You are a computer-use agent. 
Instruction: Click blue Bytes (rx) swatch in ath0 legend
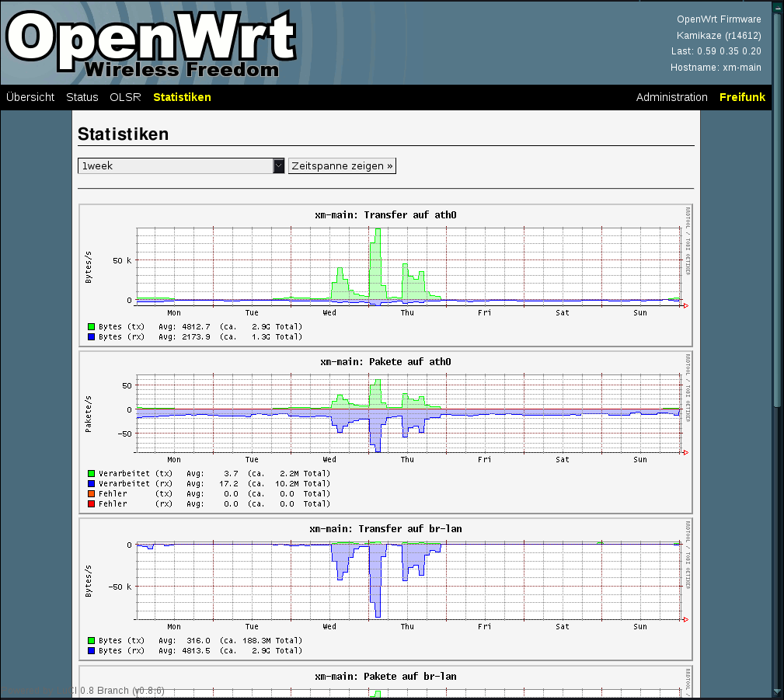coord(92,337)
